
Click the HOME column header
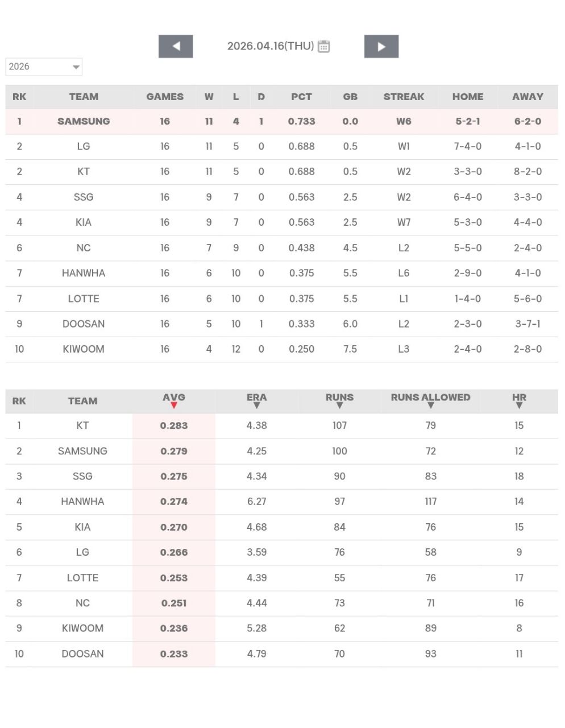[468, 97]
